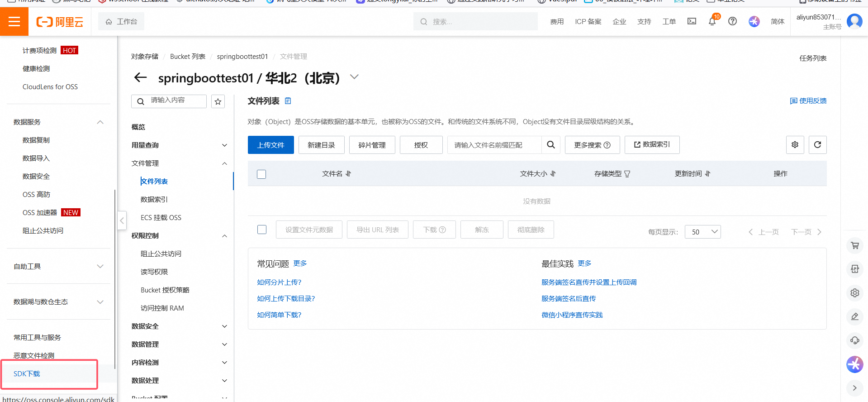The width and height of the screenshot is (868, 402).
Task: Click the 新建目录 button
Action: (322, 145)
